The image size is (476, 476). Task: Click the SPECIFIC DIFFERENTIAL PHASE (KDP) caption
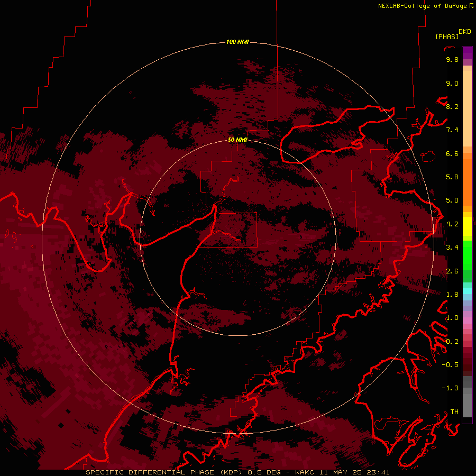coord(163,472)
